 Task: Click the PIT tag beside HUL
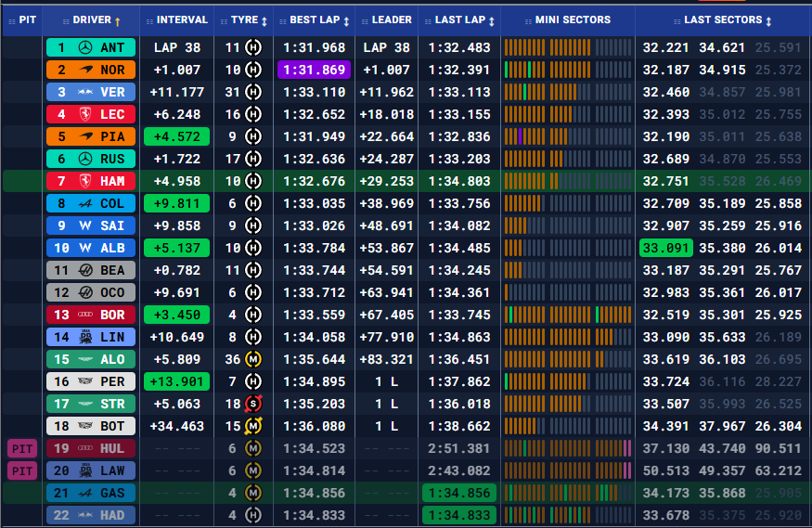pos(22,448)
